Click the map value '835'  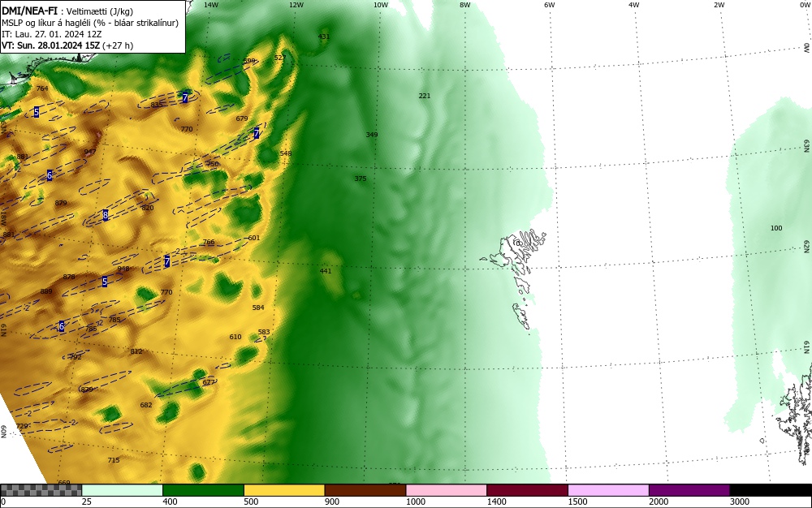point(157,105)
